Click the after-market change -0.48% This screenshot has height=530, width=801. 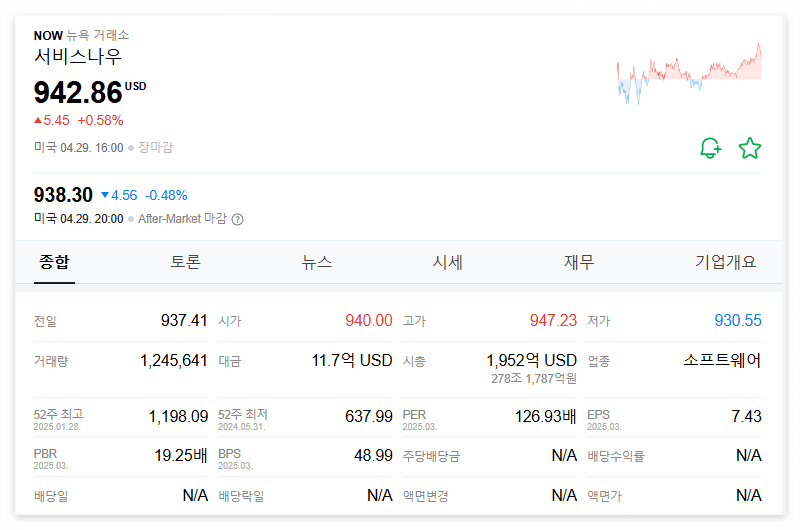(166, 196)
